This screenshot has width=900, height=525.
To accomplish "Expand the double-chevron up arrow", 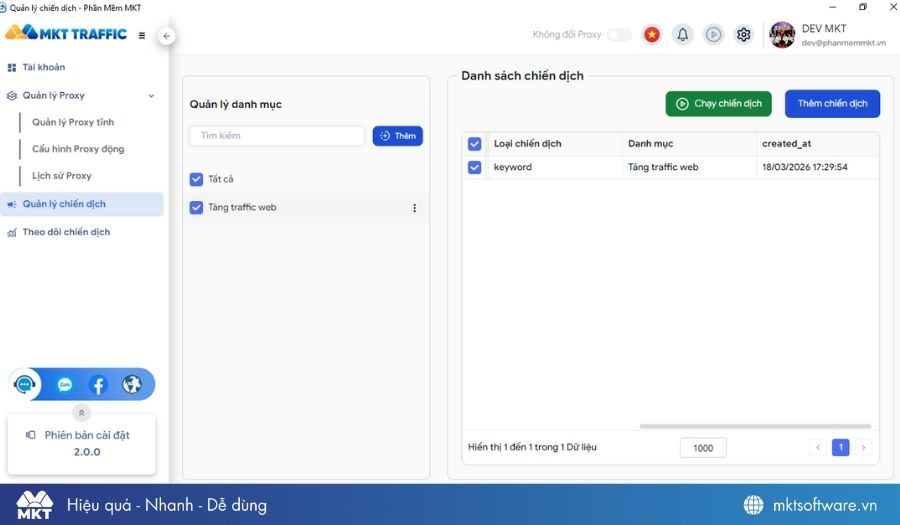I will 82,413.
